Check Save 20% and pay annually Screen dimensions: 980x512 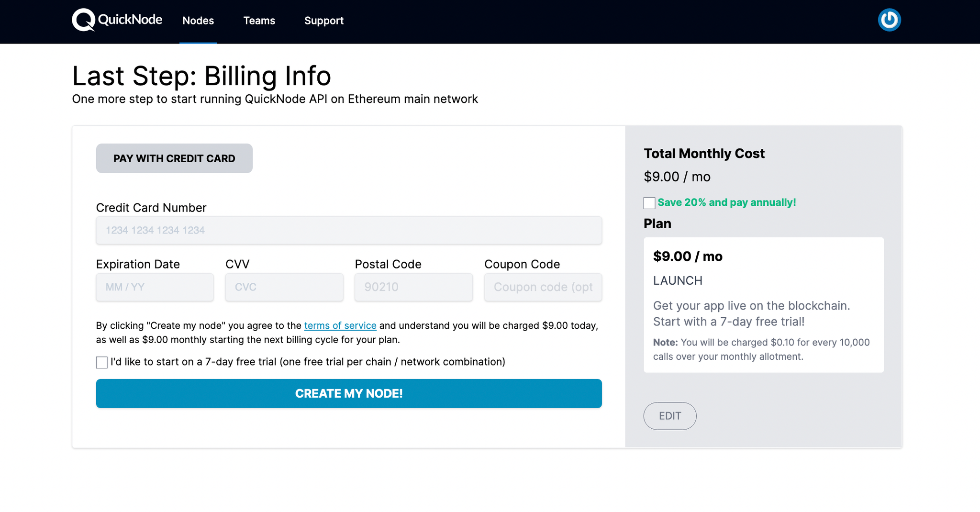[x=649, y=203]
